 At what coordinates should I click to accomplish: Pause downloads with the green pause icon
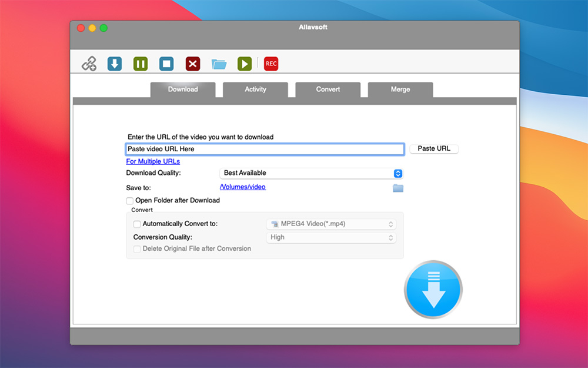(141, 64)
